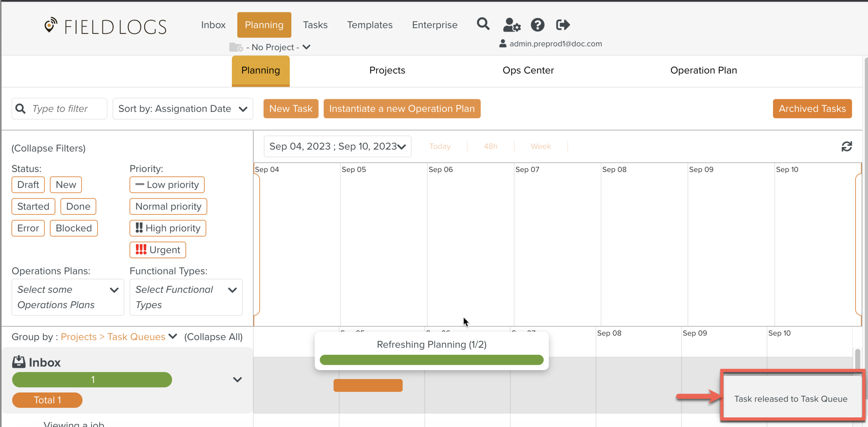Click the green Inbox progress bar
868x427 pixels.
92,379
